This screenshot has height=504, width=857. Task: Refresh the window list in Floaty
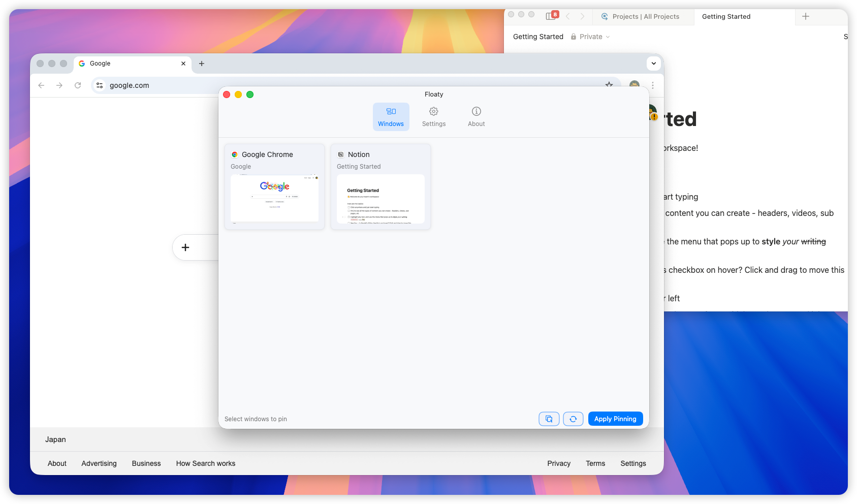[573, 419]
